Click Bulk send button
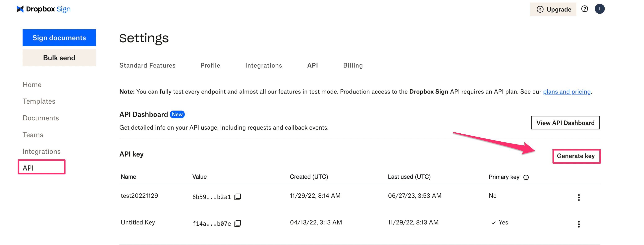 59,58
